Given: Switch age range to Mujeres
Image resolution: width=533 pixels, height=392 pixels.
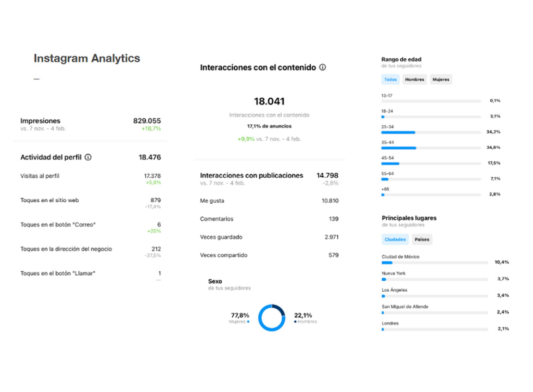Looking at the screenshot, I should [x=441, y=80].
